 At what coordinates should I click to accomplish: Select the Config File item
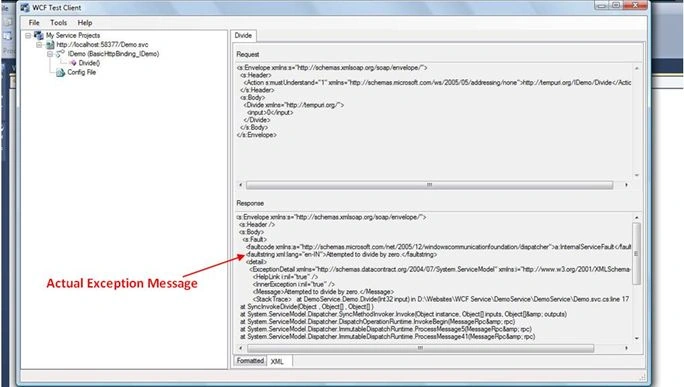click(82, 72)
